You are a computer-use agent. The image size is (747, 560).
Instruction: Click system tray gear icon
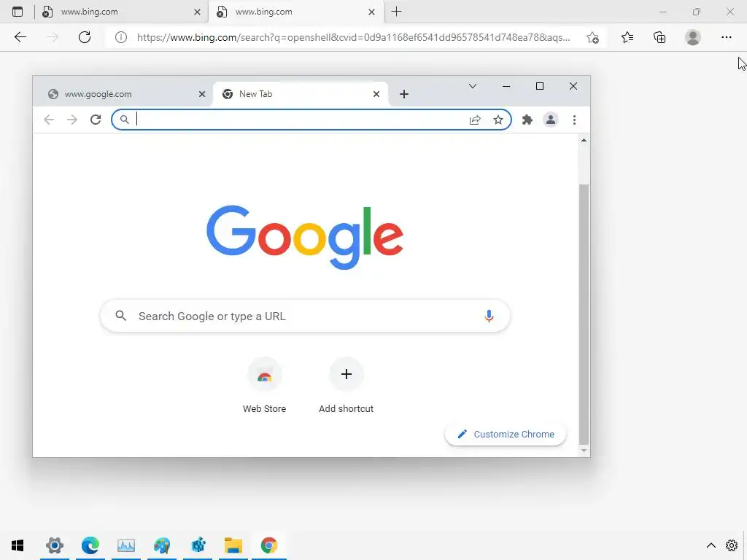pos(732,545)
